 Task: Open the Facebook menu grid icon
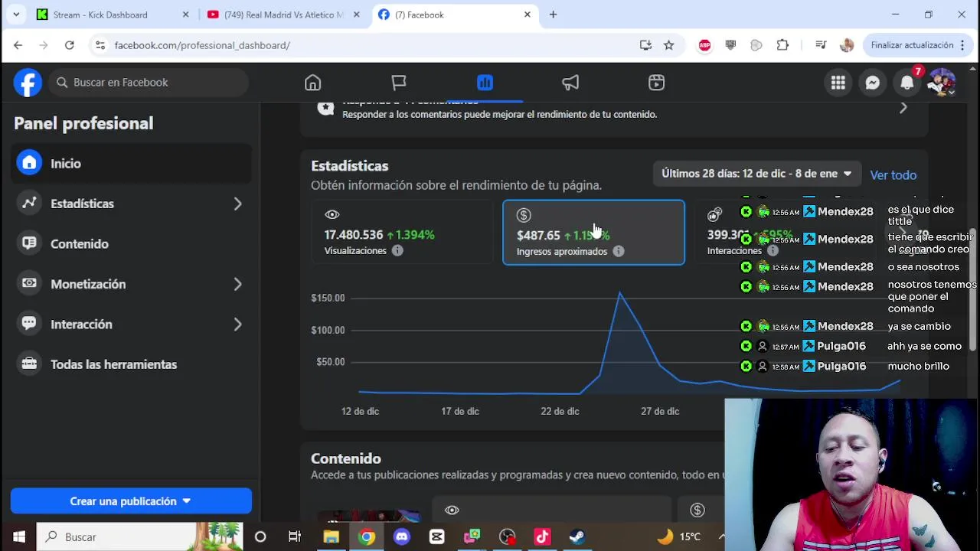point(838,83)
